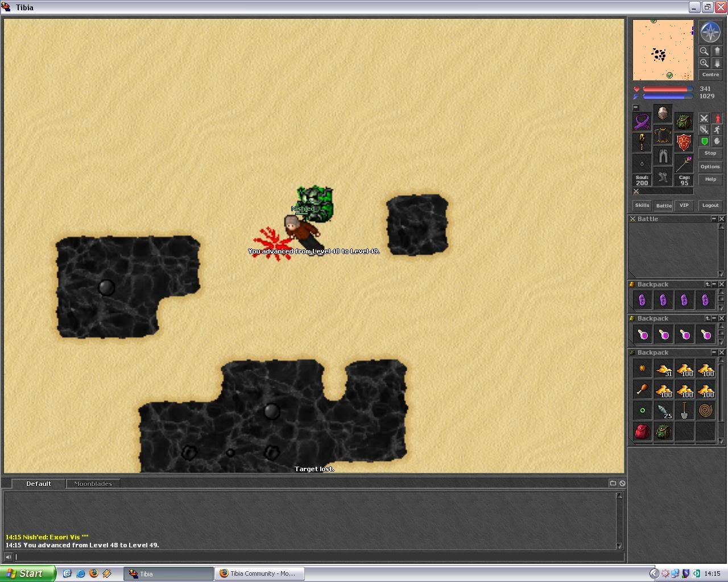728x582 pixels.
Task: Zoom out the minimap
Action: [704, 51]
